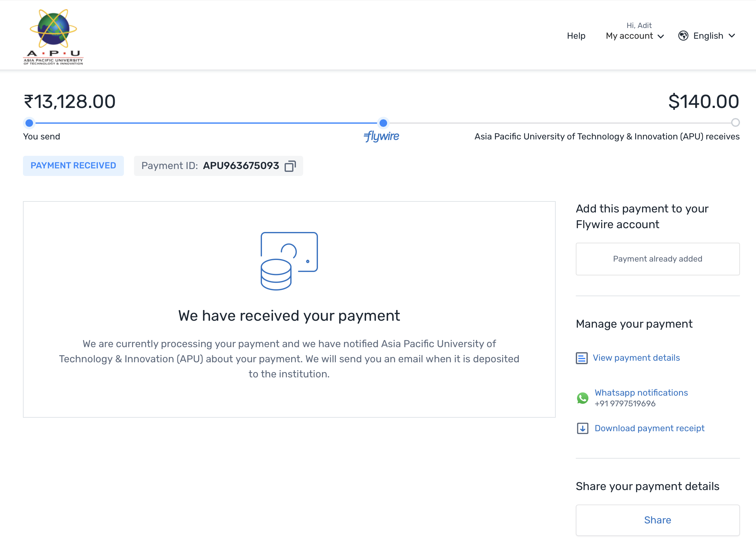Click the PAYMENT RECEIVED status badge
The width and height of the screenshot is (756, 542).
pyautogui.click(x=73, y=166)
